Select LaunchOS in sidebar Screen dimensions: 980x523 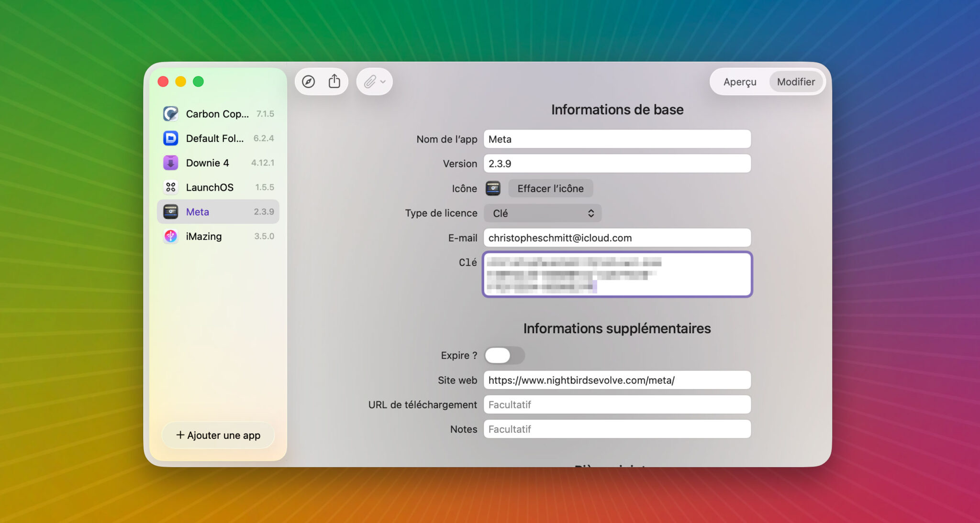coord(218,187)
